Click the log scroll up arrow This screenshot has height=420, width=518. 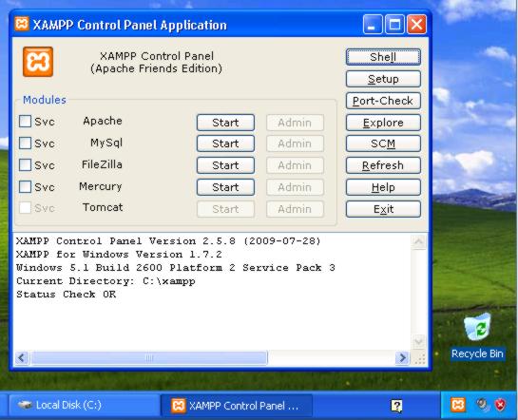tap(419, 241)
